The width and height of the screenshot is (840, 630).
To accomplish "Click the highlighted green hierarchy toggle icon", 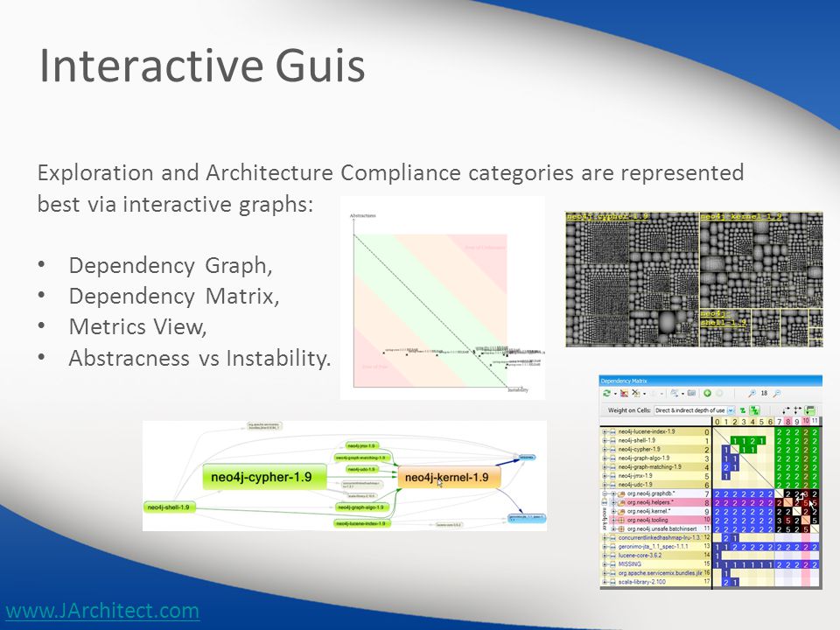I will [x=755, y=411].
